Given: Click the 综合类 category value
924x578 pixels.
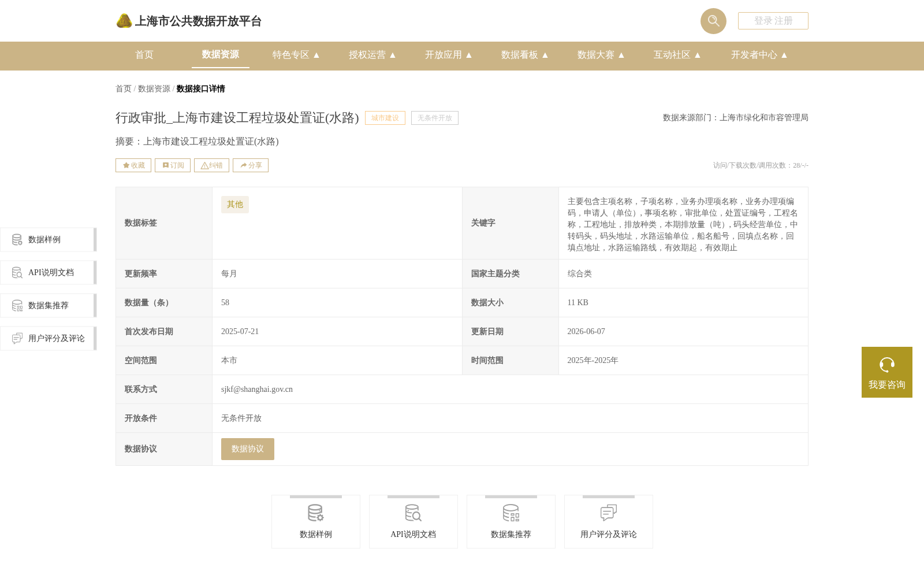Looking at the screenshot, I should [580, 274].
